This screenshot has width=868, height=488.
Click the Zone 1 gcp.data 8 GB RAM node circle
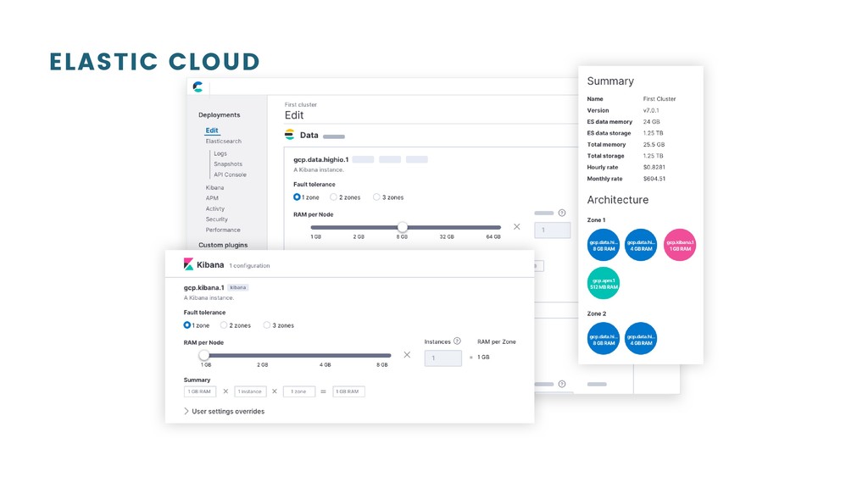[603, 245]
